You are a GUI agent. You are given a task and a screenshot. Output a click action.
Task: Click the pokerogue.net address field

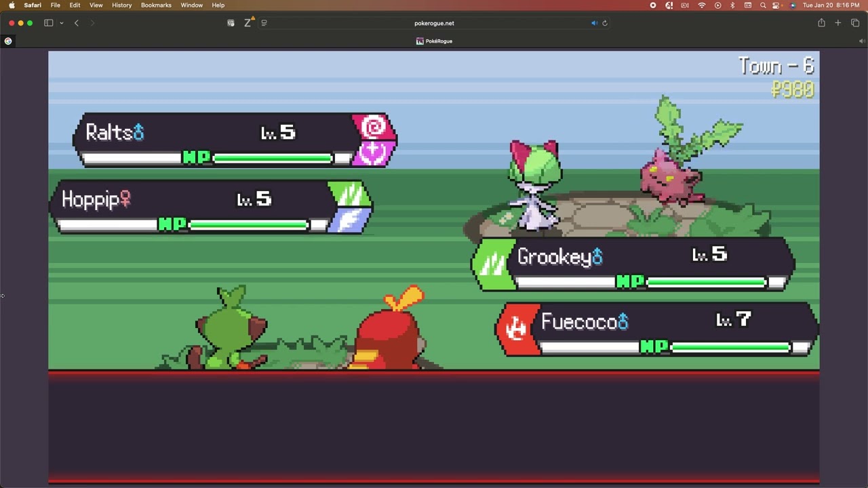point(434,23)
